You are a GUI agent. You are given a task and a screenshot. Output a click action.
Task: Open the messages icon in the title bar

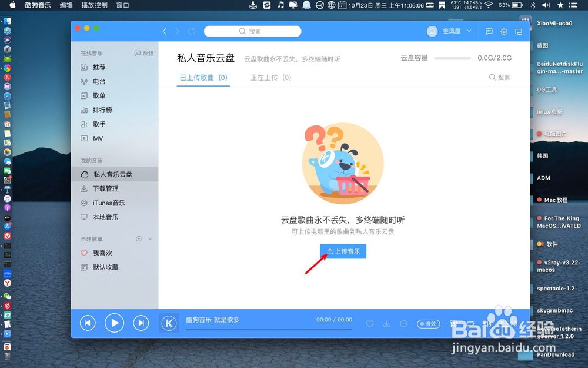coord(489,32)
